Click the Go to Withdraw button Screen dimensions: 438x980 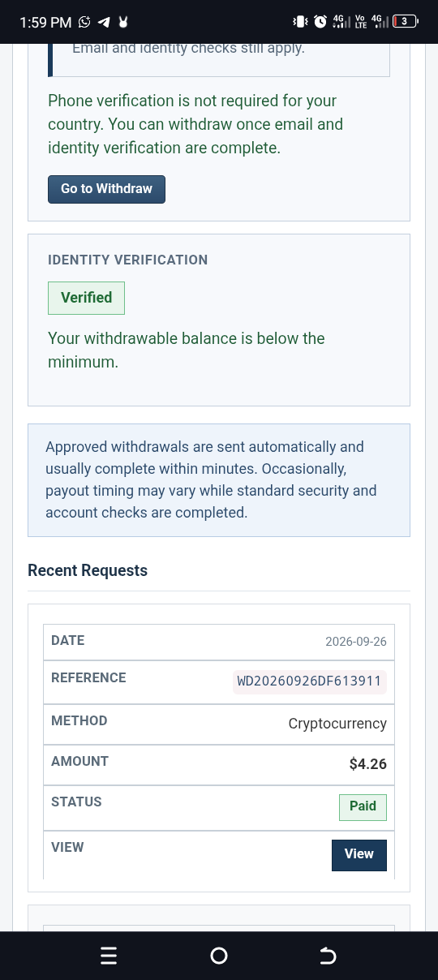(x=106, y=189)
